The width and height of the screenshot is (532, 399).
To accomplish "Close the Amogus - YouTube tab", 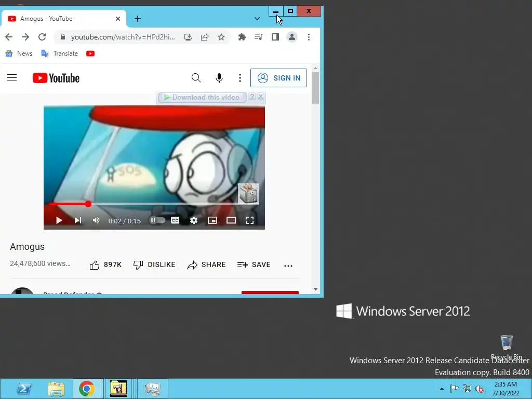I will (118, 19).
